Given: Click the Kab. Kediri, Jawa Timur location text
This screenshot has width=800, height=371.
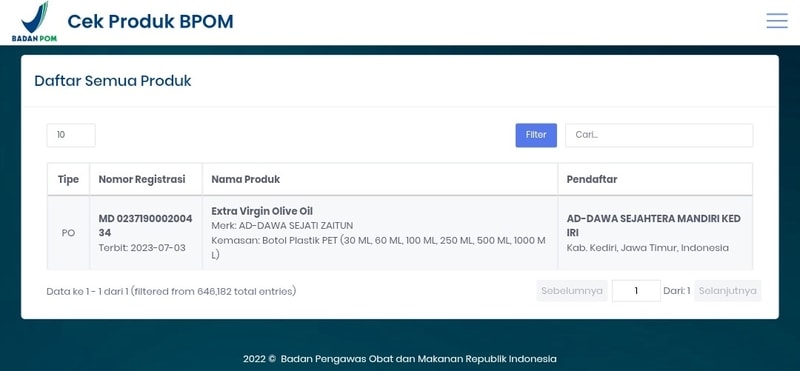Looking at the screenshot, I should (x=647, y=248).
